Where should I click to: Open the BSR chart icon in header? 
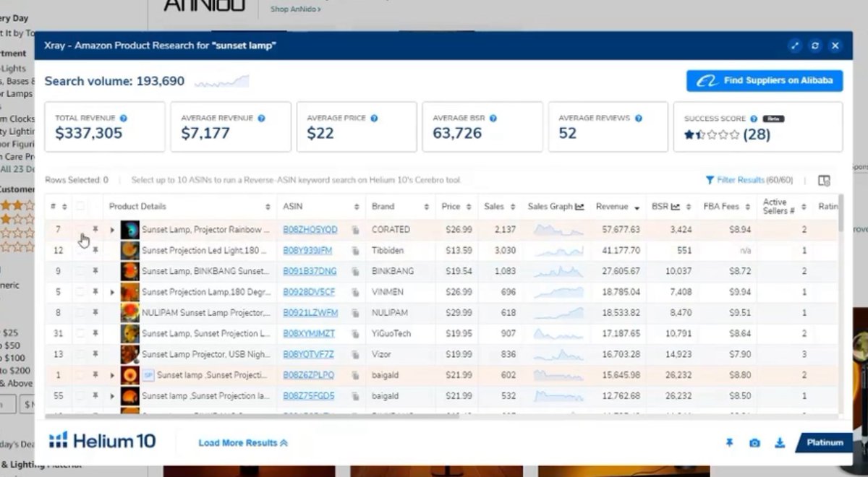tap(676, 207)
